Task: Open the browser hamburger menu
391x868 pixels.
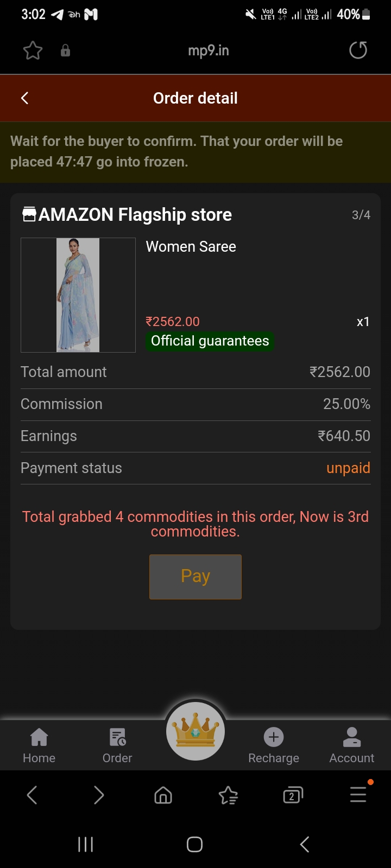Action: (358, 795)
